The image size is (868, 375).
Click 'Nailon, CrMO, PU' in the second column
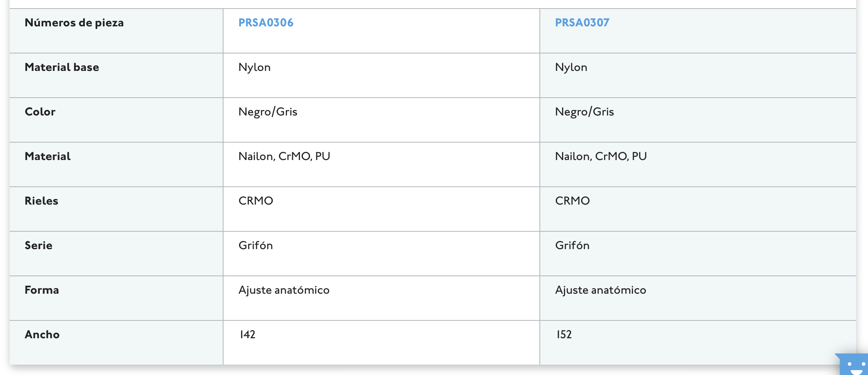[x=601, y=156]
